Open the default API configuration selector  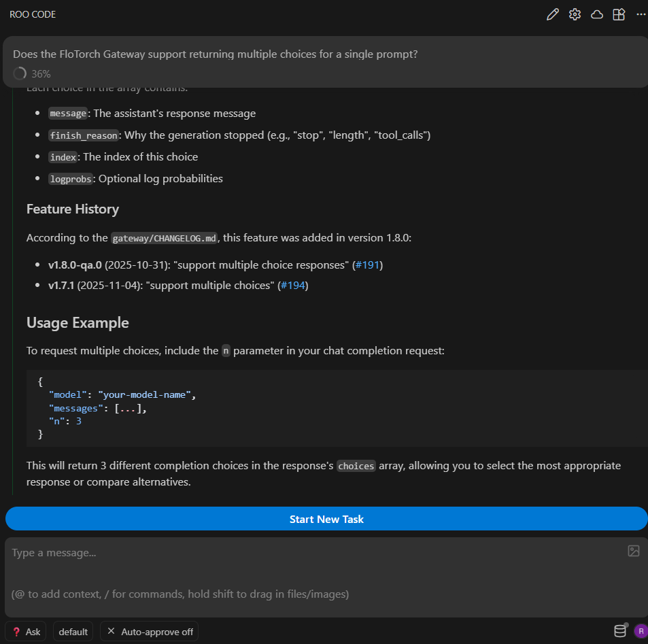coord(73,631)
